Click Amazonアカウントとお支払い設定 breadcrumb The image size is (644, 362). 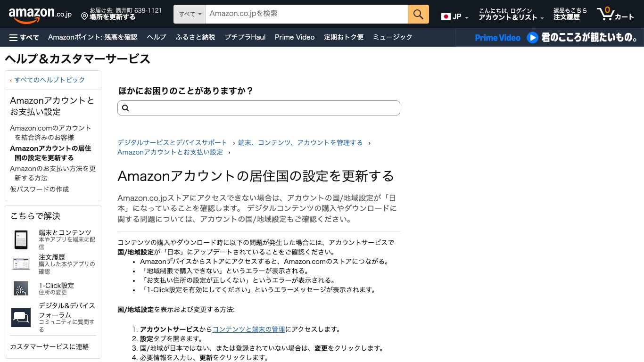coord(170,152)
